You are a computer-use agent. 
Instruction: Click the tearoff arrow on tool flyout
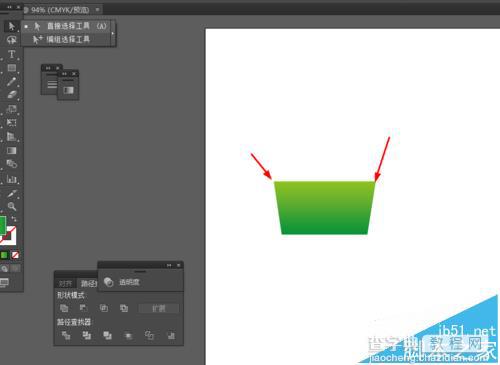[x=113, y=33]
